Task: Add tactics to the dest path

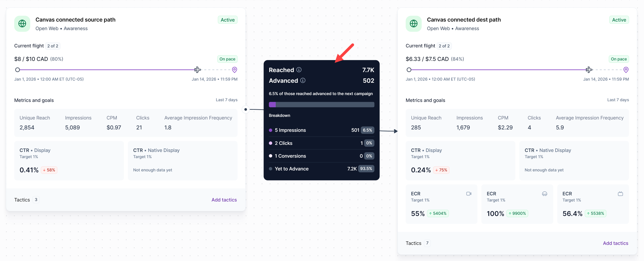Action: coord(615,243)
